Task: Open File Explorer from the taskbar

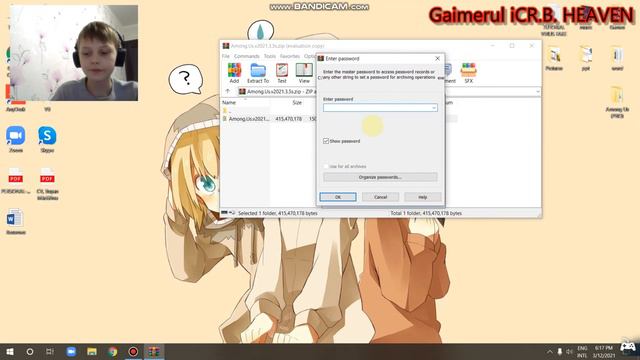Action: pyautogui.click(x=92, y=351)
